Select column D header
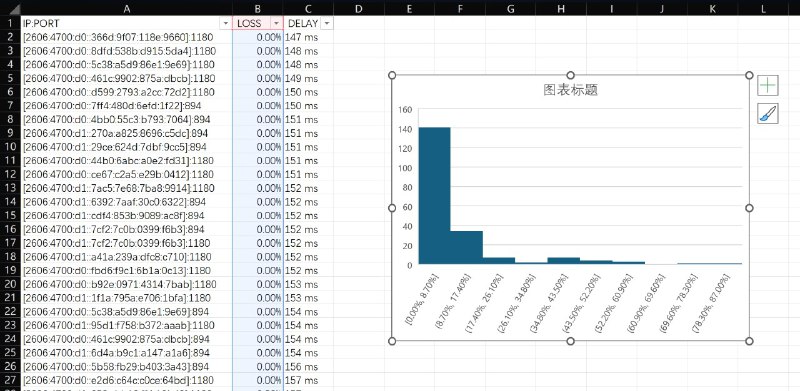The image size is (800, 391). click(359, 8)
